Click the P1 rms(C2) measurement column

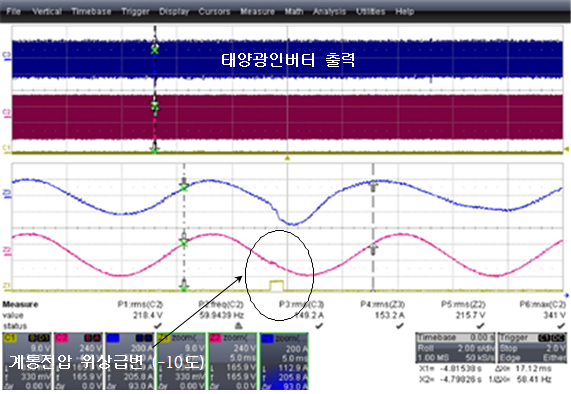(x=141, y=315)
